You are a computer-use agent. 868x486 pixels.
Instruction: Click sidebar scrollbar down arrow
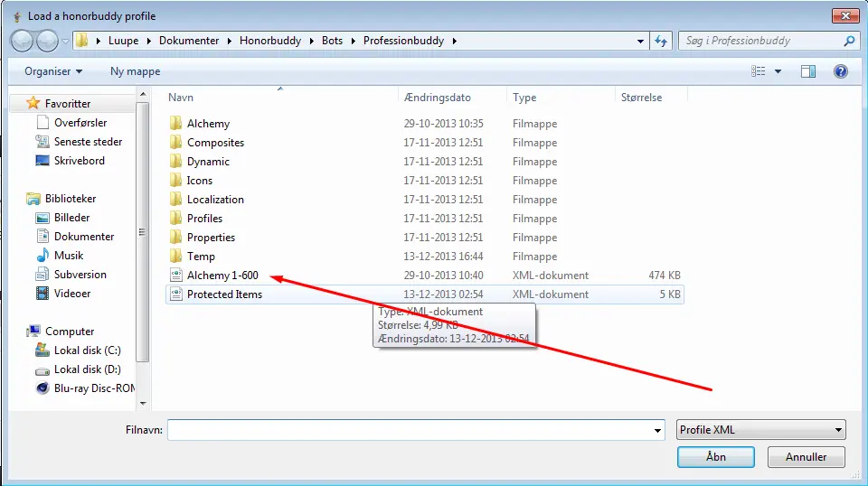143,403
